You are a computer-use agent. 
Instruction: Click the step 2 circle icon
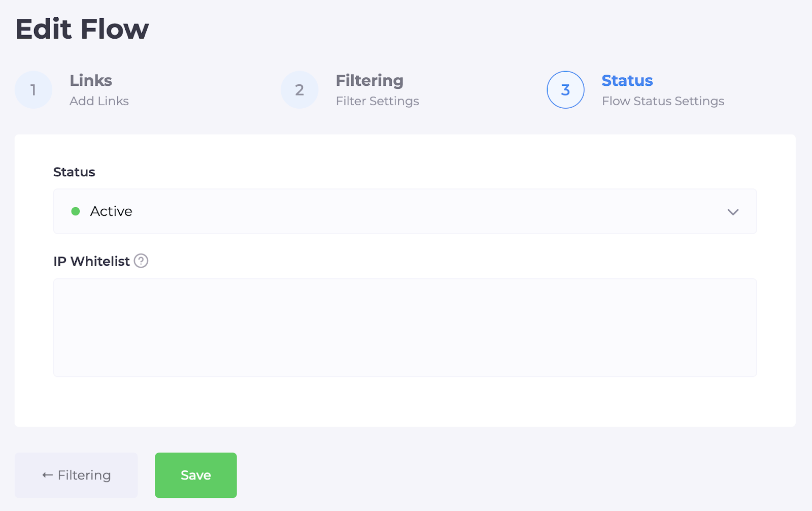tap(299, 90)
